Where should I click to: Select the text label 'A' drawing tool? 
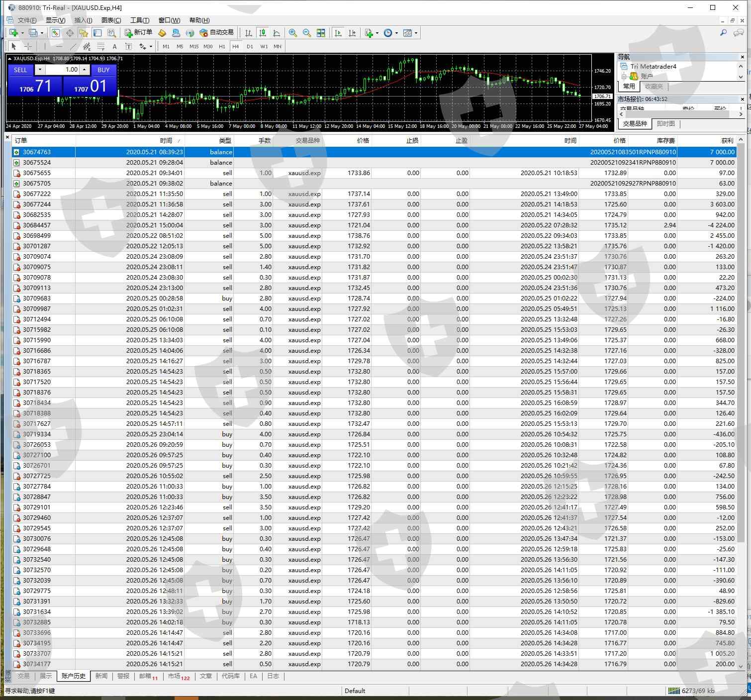coord(114,46)
